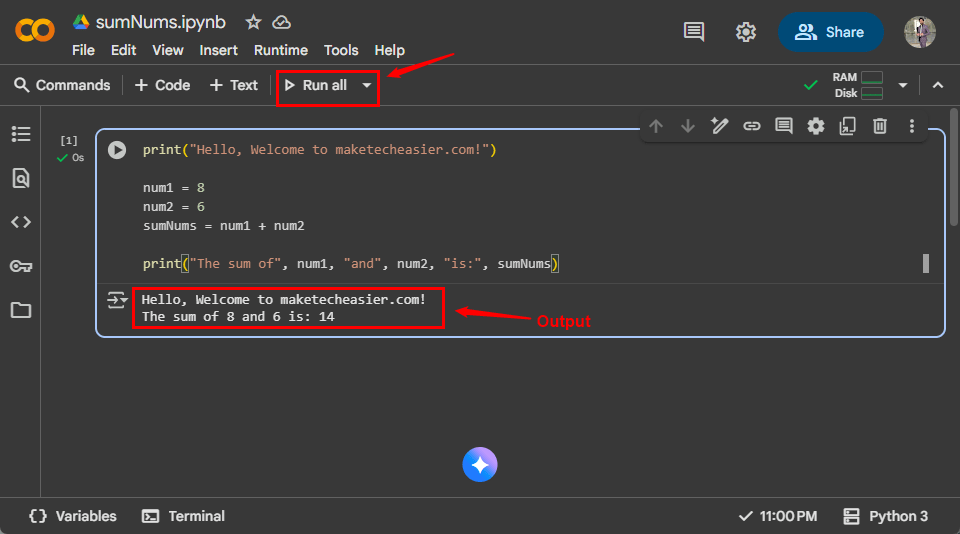Image resolution: width=960 pixels, height=534 pixels.
Task: Open more cell actions menu
Action: coord(912,126)
